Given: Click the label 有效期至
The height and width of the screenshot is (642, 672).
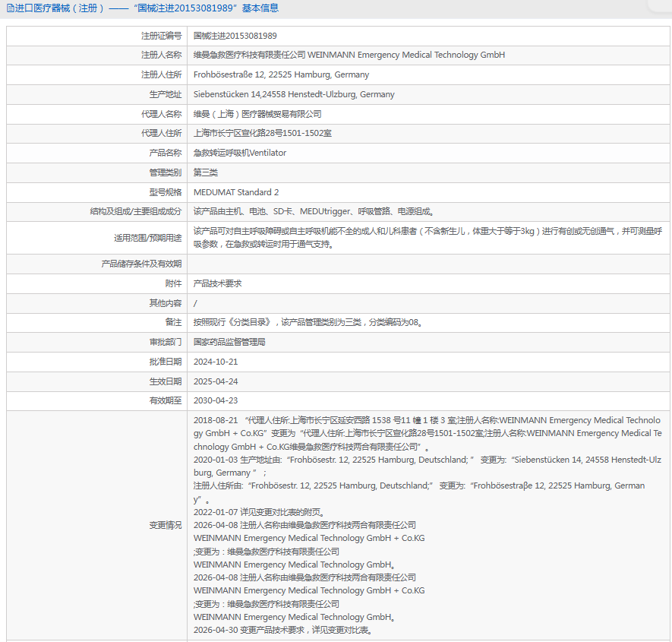Looking at the screenshot, I should (166, 400).
